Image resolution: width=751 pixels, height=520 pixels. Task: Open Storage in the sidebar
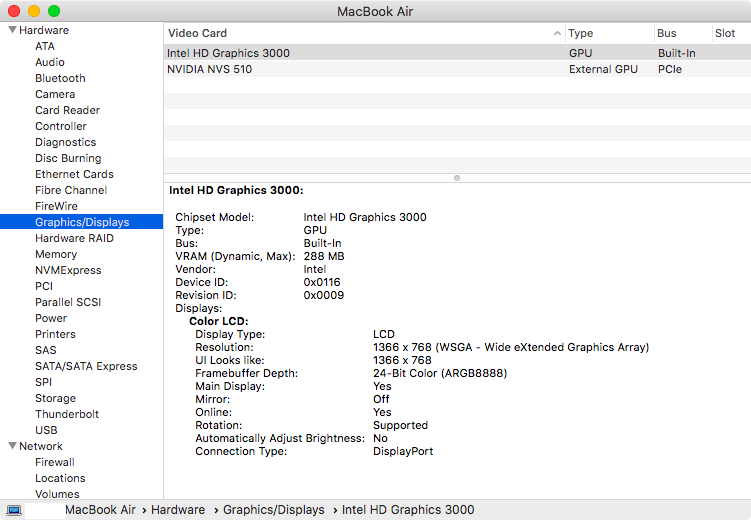coord(55,398)
